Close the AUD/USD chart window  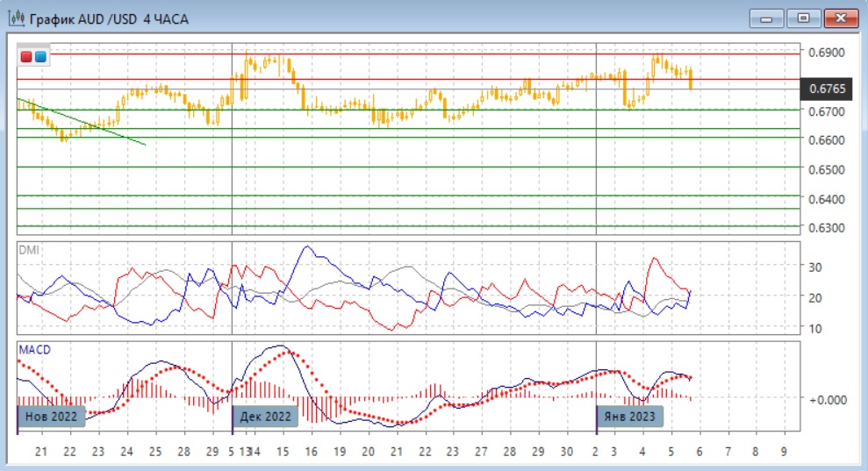point(841,18)
